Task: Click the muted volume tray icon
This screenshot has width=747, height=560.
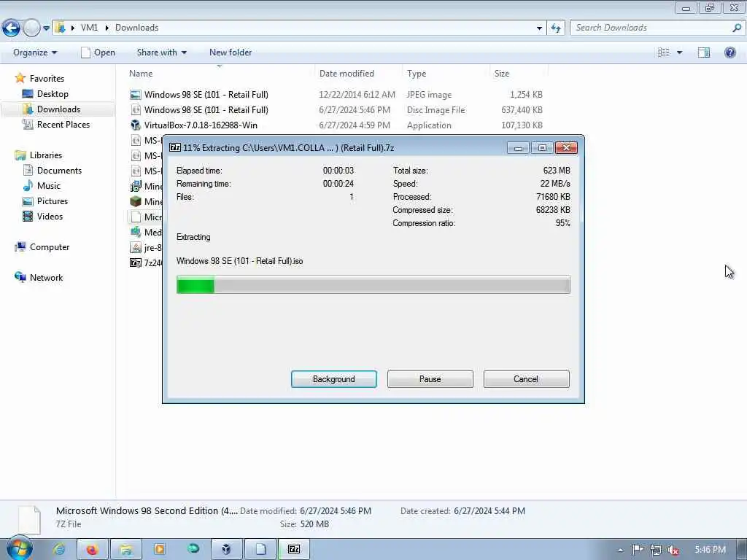Action: pyautogui.click(x=673, y=550)
